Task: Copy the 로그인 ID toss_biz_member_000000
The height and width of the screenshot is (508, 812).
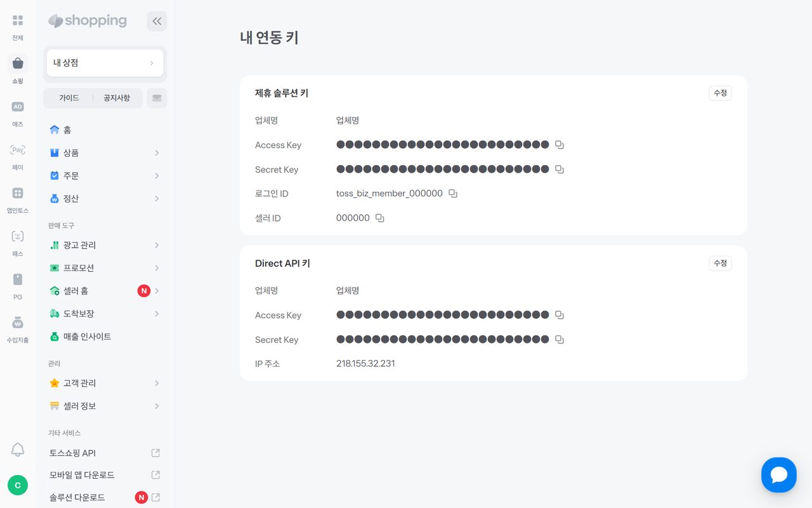Action: (x=453, y=194)
